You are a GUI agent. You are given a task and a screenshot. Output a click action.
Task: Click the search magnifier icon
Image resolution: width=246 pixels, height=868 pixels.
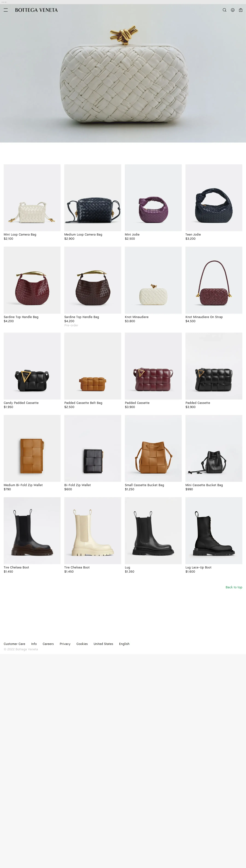tap(224, 10)
